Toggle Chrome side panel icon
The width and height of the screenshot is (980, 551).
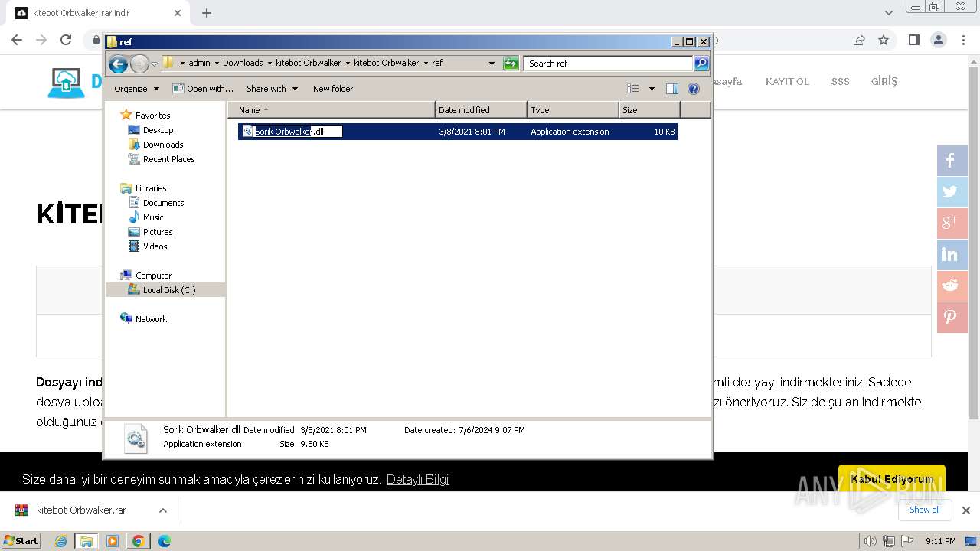913,40
